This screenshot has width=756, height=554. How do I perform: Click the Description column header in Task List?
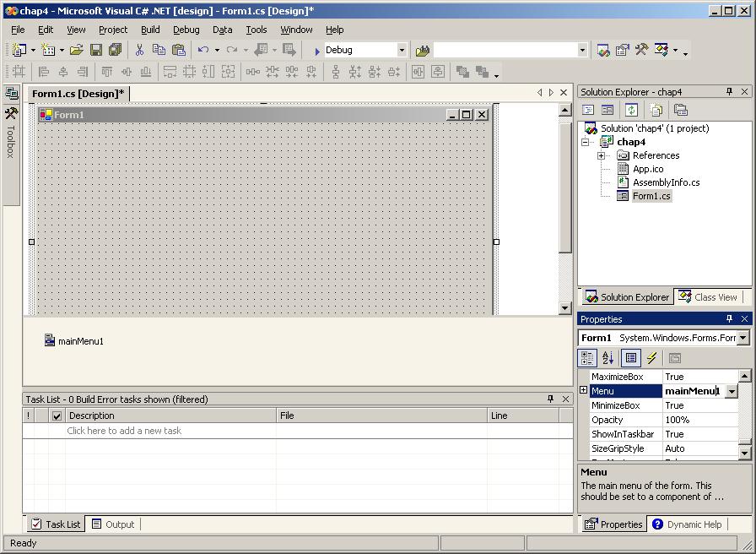tap(170, 415)
